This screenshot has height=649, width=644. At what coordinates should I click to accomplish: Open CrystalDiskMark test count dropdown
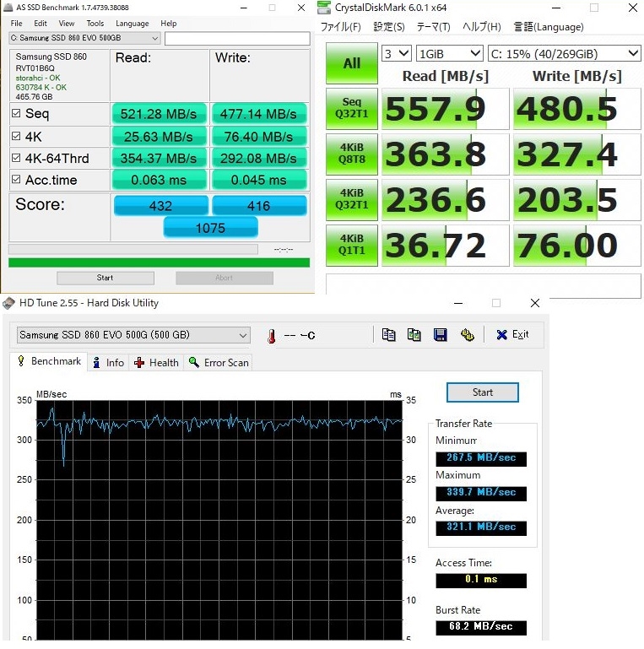point(396,53)
